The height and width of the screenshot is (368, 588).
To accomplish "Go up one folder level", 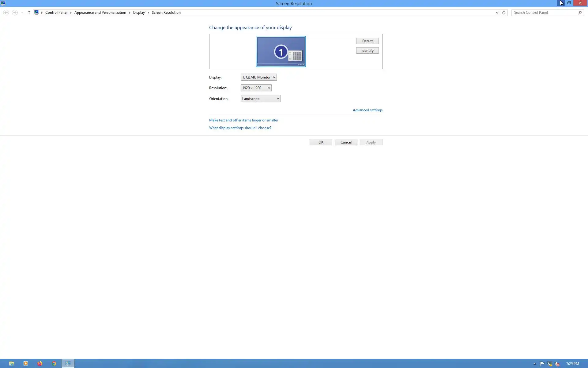I will pyautogui.click(x=29, y=13).
